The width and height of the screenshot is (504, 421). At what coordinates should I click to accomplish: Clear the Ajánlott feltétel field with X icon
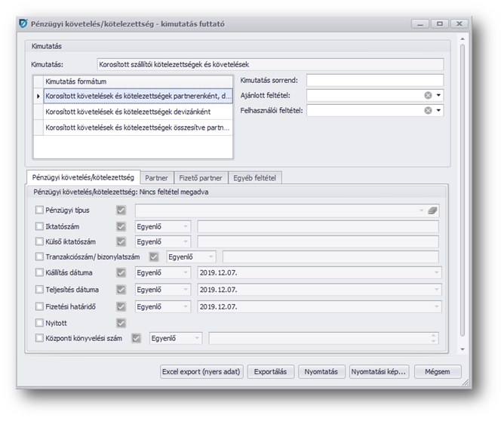point(428,95)
